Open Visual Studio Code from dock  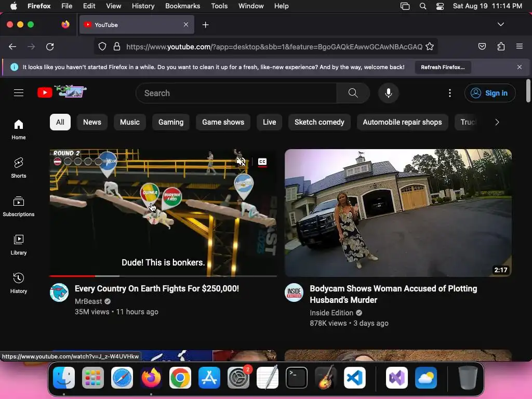click(x=354, y=378)
